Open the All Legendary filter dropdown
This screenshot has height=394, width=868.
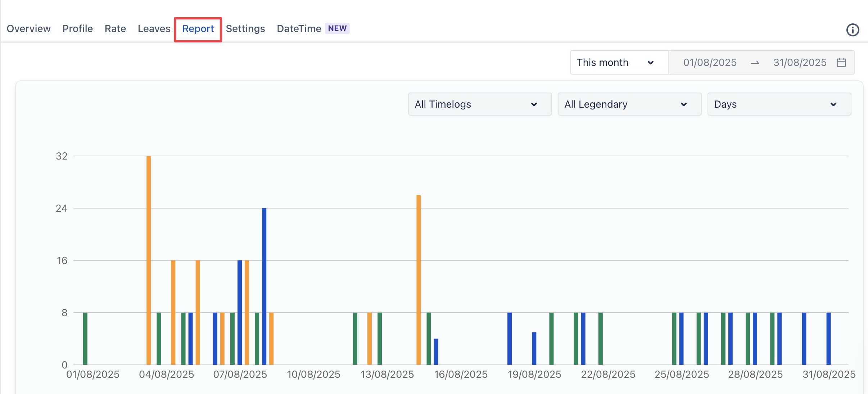tap(629, 104)
